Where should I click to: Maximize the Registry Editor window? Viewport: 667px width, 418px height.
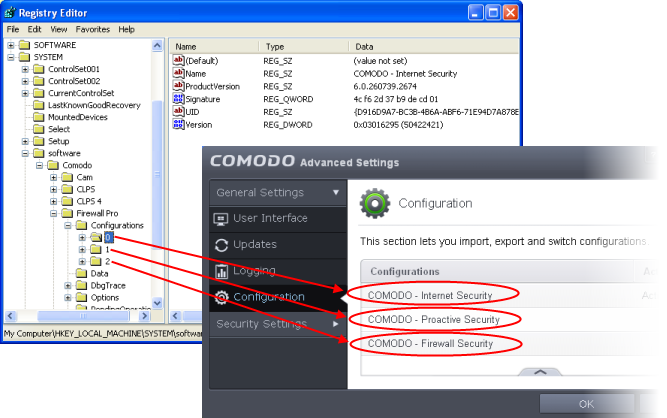coord(493,12)
